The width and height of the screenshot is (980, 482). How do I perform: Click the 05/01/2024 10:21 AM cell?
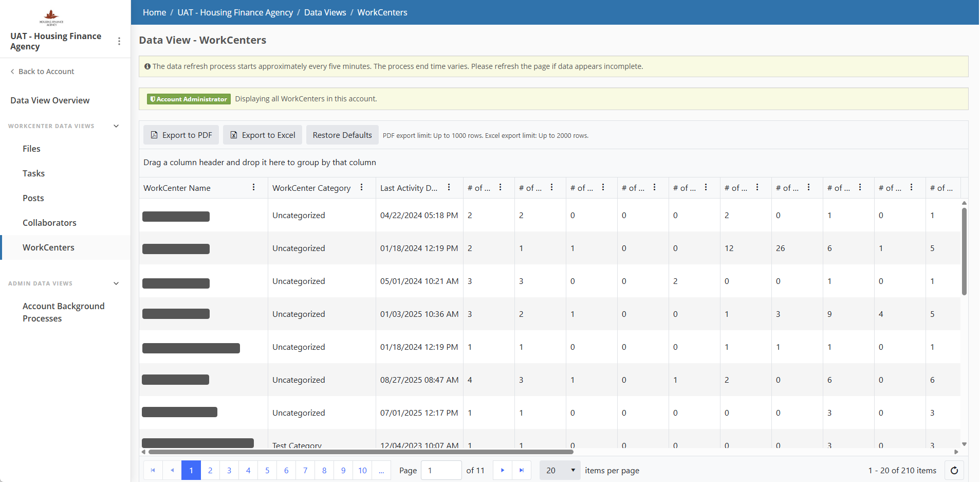click(x=419, y=281)
